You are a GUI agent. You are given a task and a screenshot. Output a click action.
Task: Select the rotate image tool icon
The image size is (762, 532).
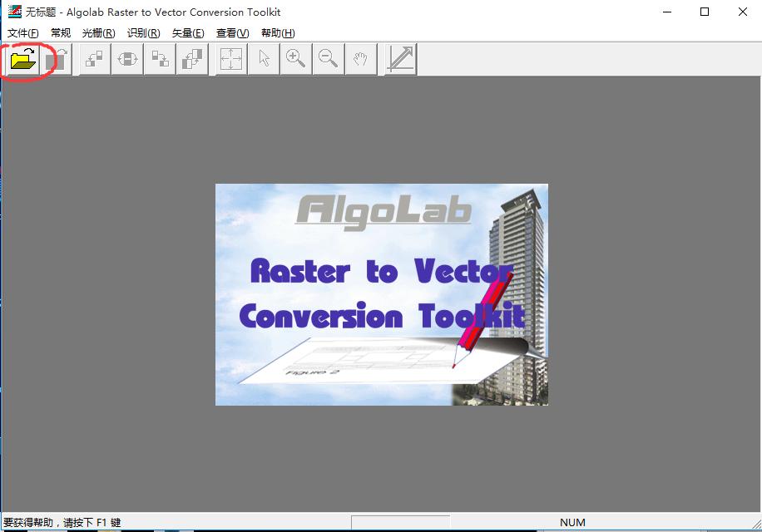point(59,58)
